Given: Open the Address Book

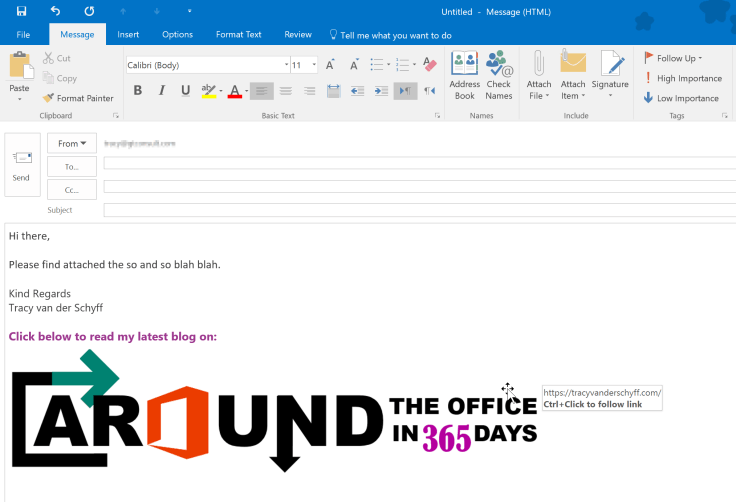Looking at the screenshot, I should 464,75.
